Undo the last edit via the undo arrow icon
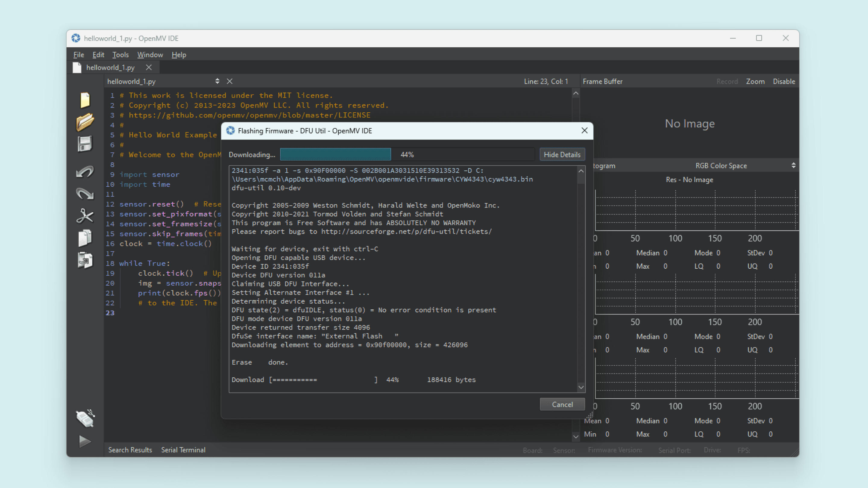Viewport: 868px width, 488px height. (85, 172)
